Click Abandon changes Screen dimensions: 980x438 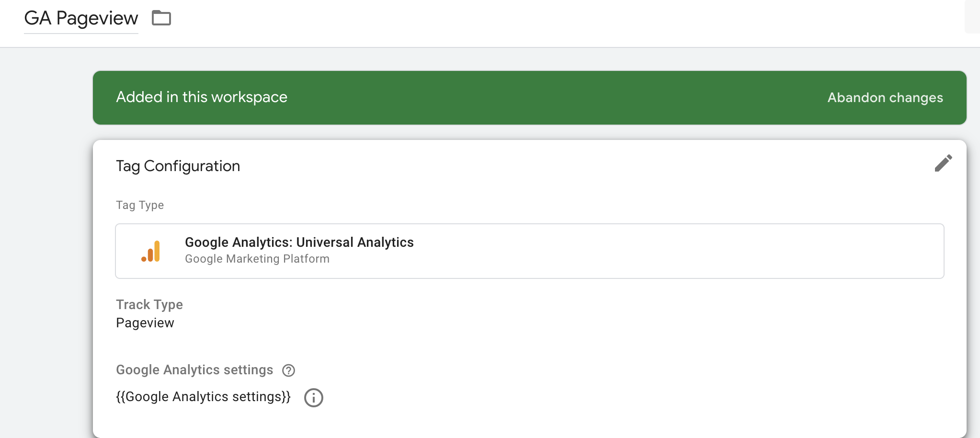pos(885,98)
